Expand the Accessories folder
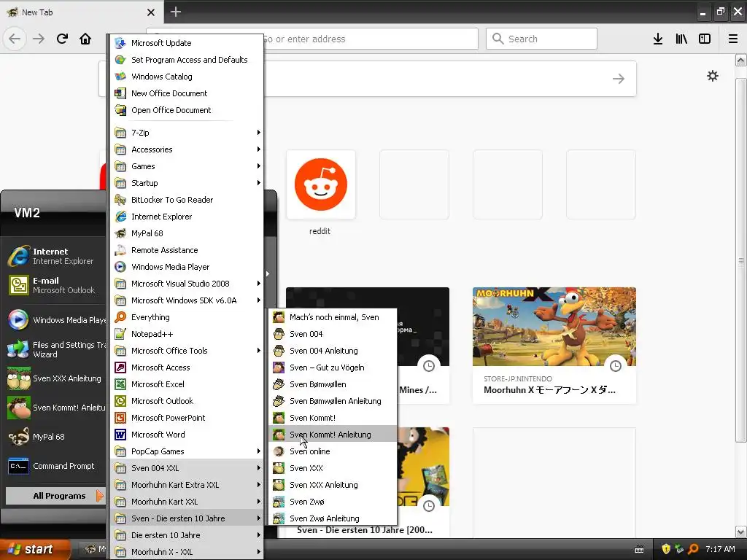Image resolution: width=747 pixels, height=560 pixels. [187, 149]
